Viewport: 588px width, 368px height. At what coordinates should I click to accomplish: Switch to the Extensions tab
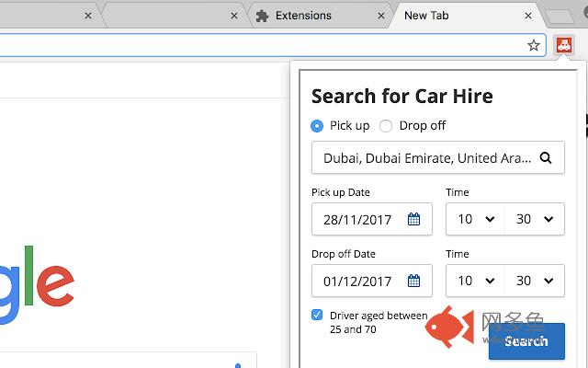coord(321,16)
